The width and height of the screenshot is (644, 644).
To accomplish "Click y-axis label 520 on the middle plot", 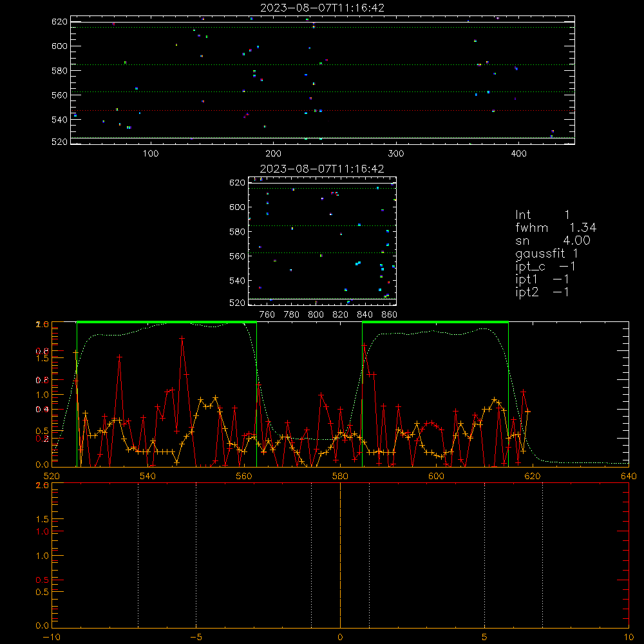I will coord(237,303).
